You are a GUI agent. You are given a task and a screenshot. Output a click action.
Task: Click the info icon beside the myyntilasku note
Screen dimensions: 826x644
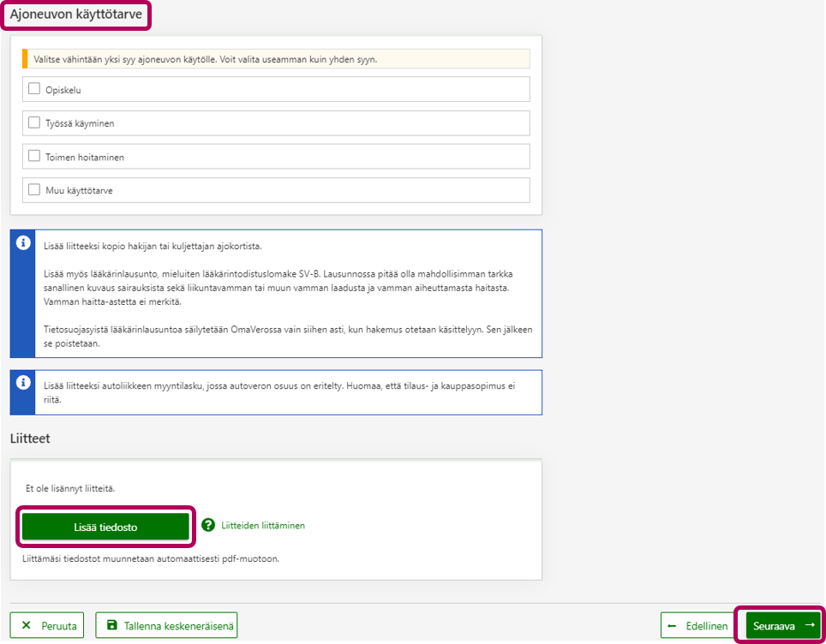tap(23, 383)
